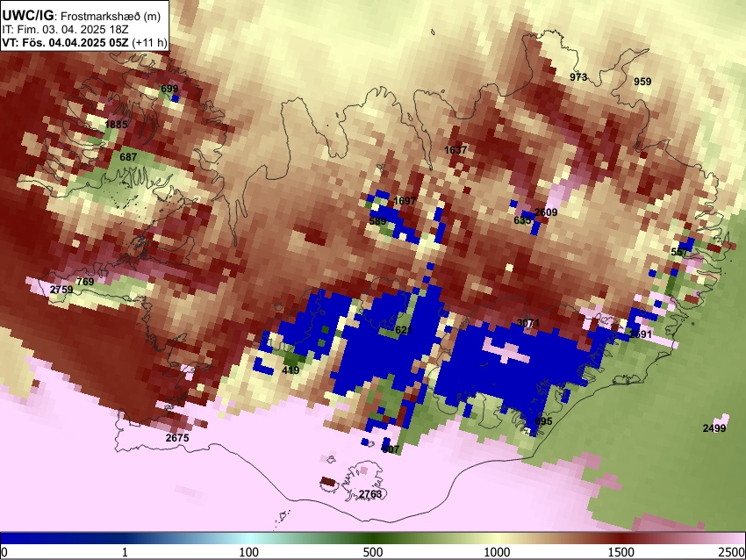This screenshot has width=746, height=560.
Task: Pick the dark blue section of the color bar
Action: [61, 538]
